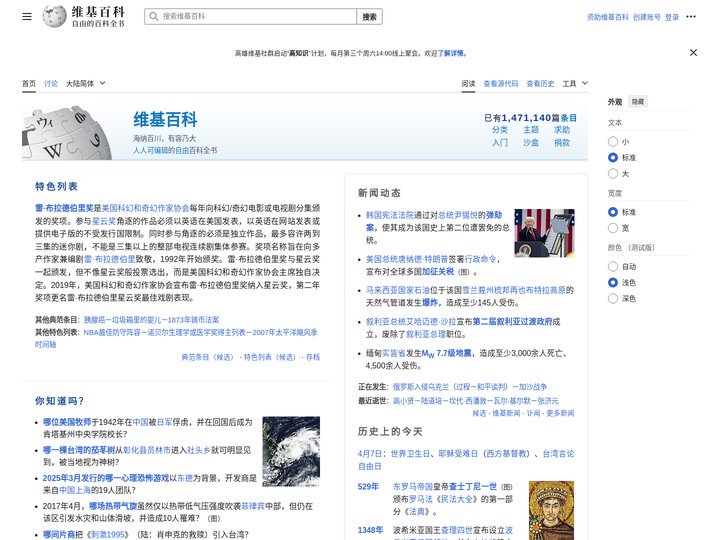Screen dimensions: 720x540
Task: Select the 阅读 read tab
Action: [x=468, y=83]
